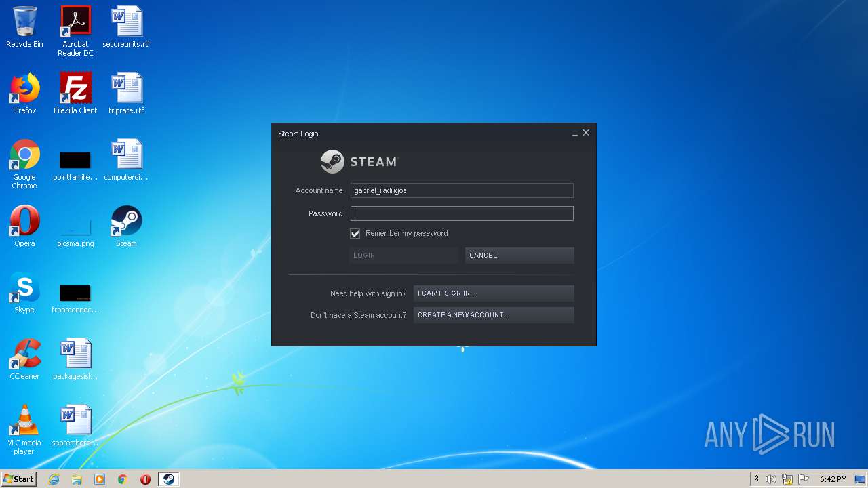
Task: Click the network tray icon
Action: tap(787, 479)
